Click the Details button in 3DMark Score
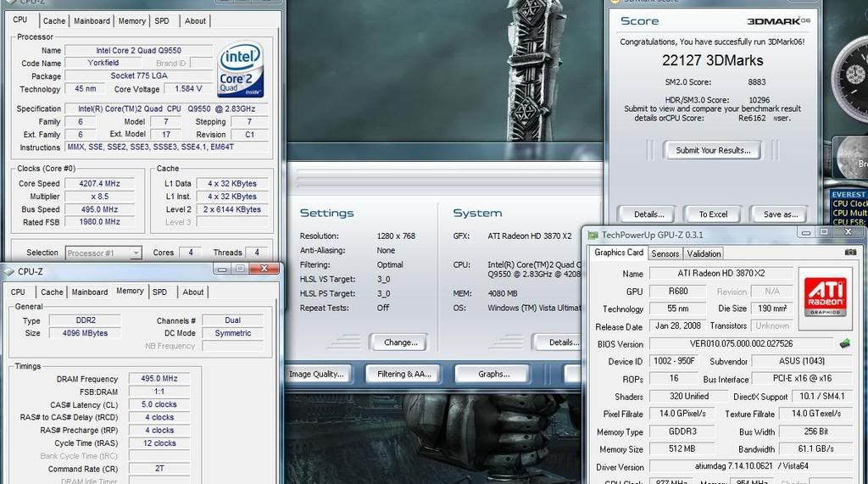Screen dimensions: 868x484 pos(648,214)
